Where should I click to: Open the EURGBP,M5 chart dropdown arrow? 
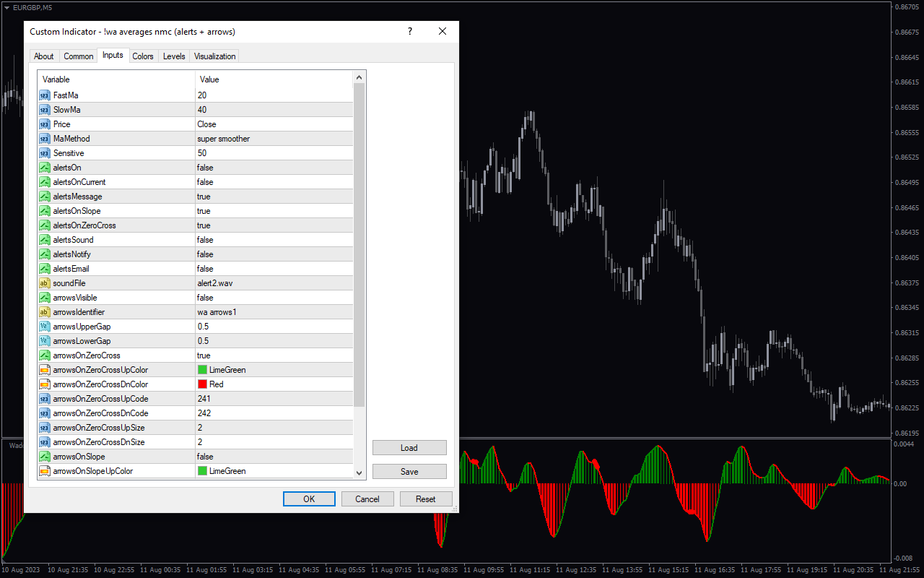click(x=6, y=7)
